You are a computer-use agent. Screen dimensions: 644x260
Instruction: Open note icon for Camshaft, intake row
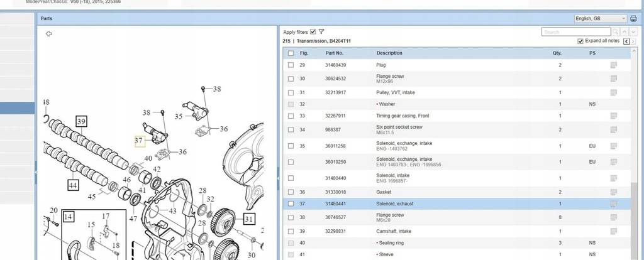point(614,231)
